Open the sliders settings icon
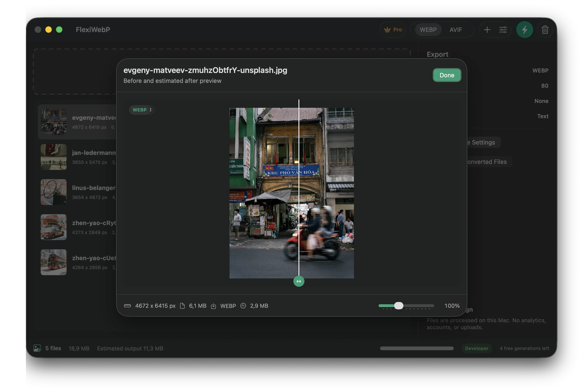Screen dimensions: 583x392 coord(503,30)
